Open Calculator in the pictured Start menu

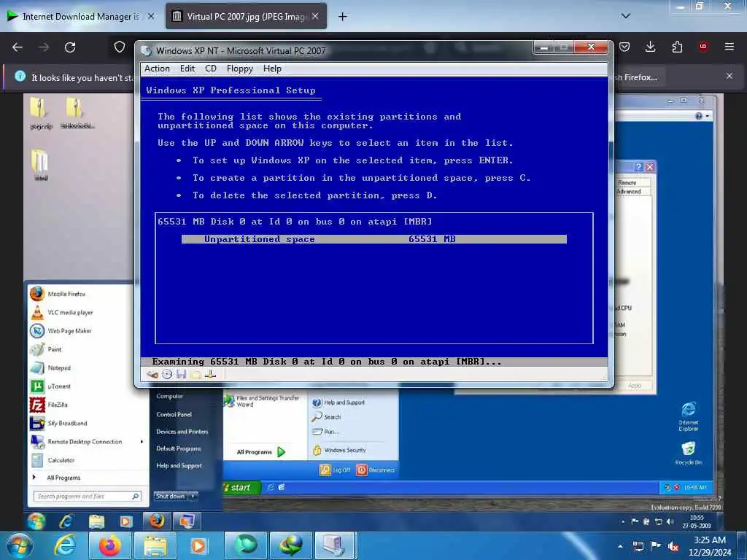[x=61, y=461]
